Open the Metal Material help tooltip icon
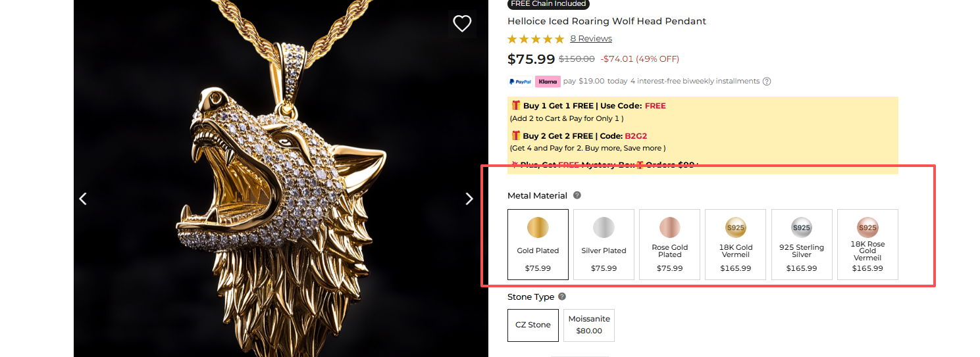 coord(577,195)
